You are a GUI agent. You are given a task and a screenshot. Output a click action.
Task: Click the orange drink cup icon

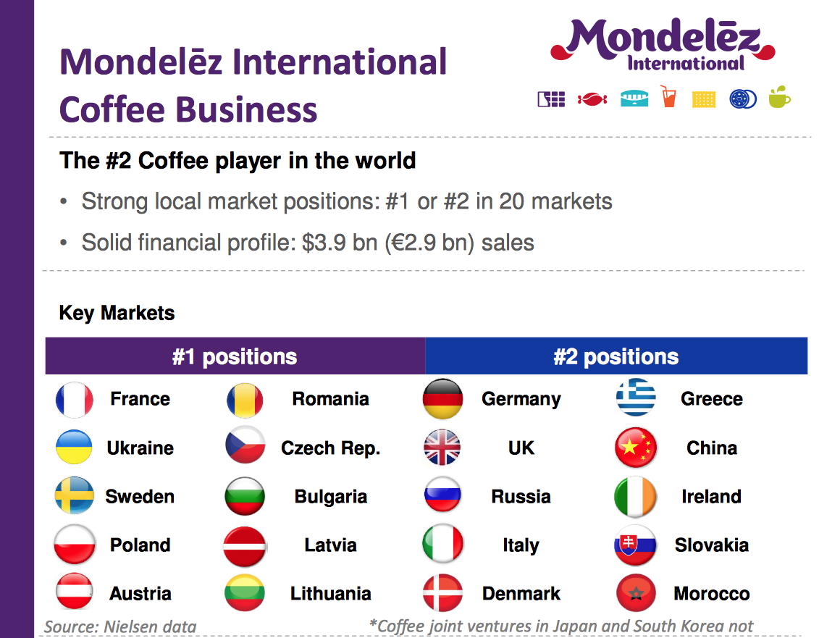tap(668, 96)
